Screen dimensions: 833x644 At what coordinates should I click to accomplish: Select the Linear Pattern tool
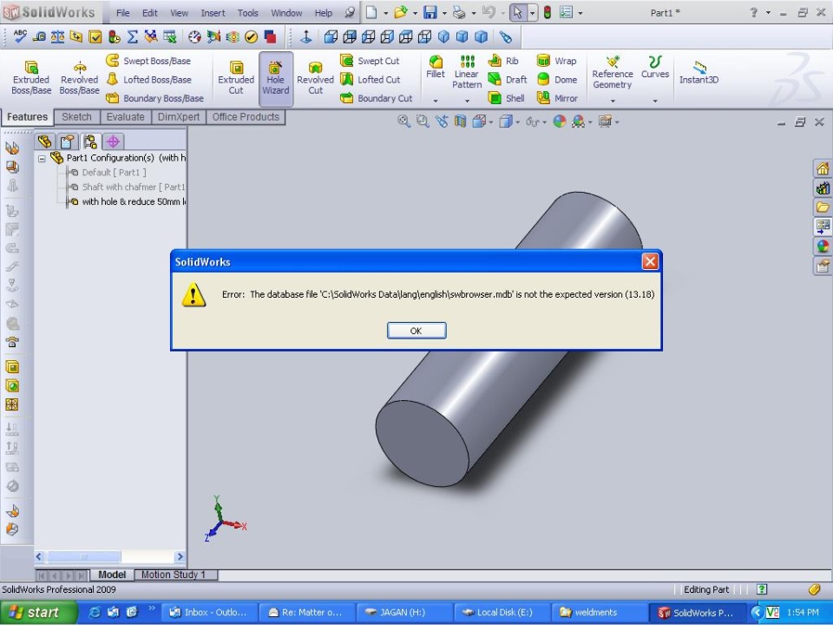[467, 72]
